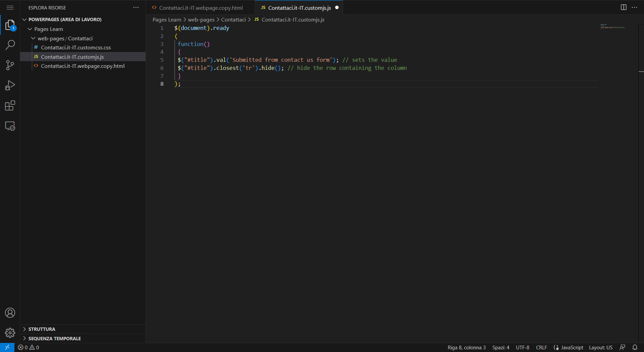The width and height of the screenshot is (644, 352).
Task: Open the Accounts menu icon
Action: (x=10, y=312)
